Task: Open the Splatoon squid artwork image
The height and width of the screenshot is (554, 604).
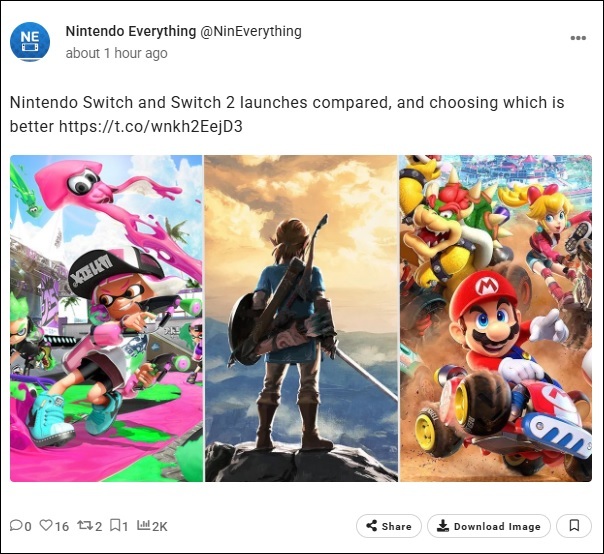Action: [107, 318]
